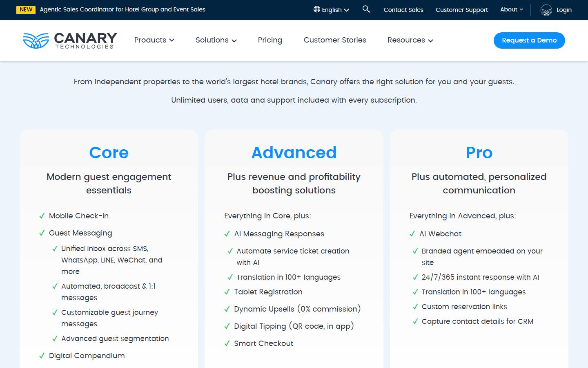This screenshot has width=588, height=368.
Task: Click '24/7/365 instant response with AI' text
Action: click(x=480, y=277)
